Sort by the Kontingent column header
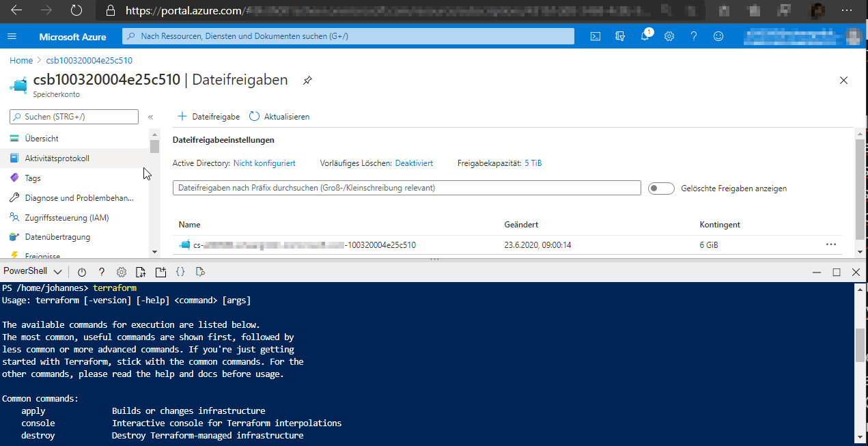868x446 pixels. click(720, 225)
